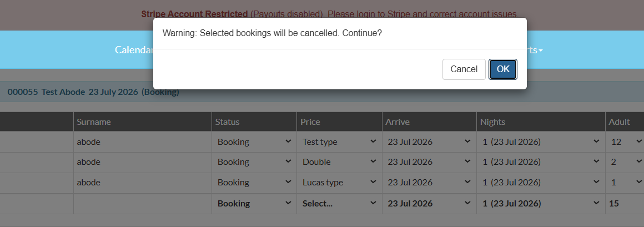Confirm cancellation with the OK button
The height and width of the screenshot is (227, 644).
click(x=503, y=69)
